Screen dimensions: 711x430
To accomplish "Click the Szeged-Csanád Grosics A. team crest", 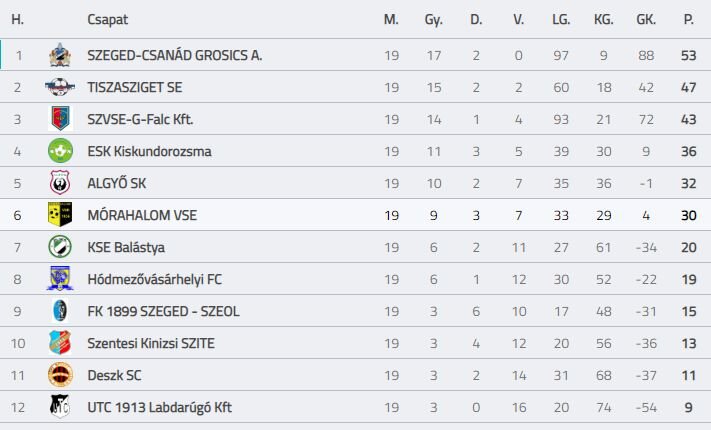I will click(60, 55).
